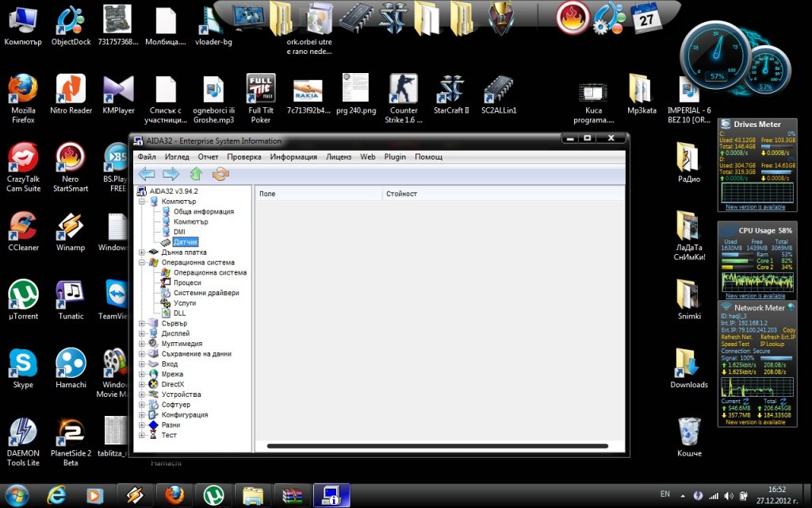The height and width of the screenshot is (508, 812).
Task: Click Refresh Ext. IP in Network Meter
Action: tap(777, 337)
